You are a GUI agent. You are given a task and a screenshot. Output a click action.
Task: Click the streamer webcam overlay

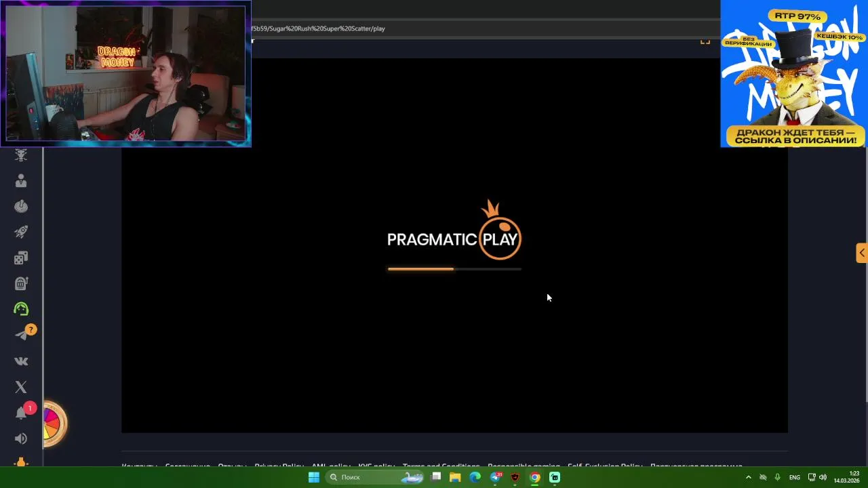126,73
